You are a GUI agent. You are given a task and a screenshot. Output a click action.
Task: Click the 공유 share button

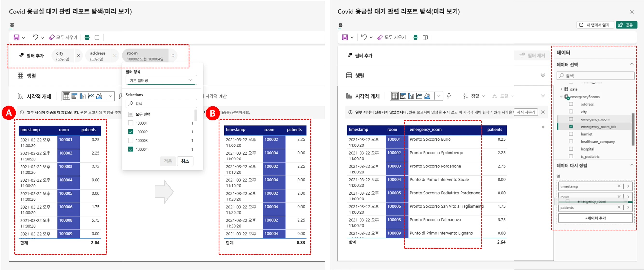(626, 25)
